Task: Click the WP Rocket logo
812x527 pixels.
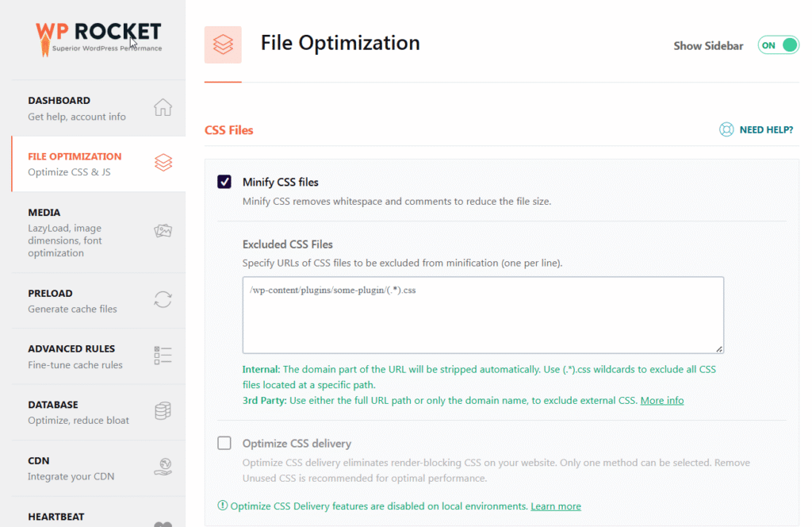Action: [98, 37]
